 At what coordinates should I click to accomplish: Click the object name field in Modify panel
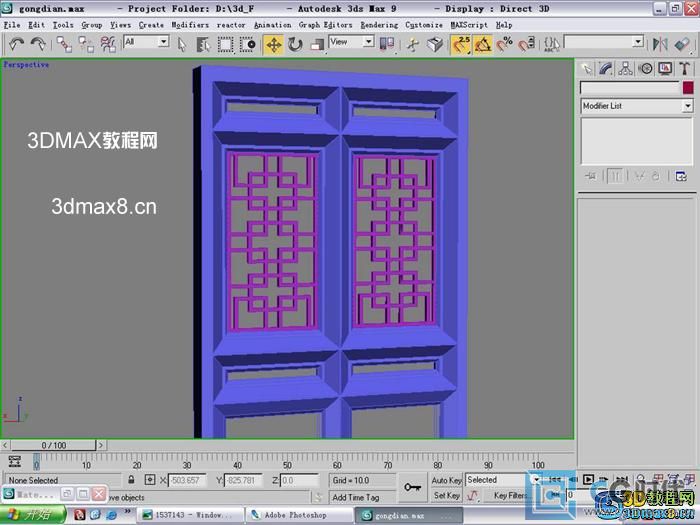[630, 88]
